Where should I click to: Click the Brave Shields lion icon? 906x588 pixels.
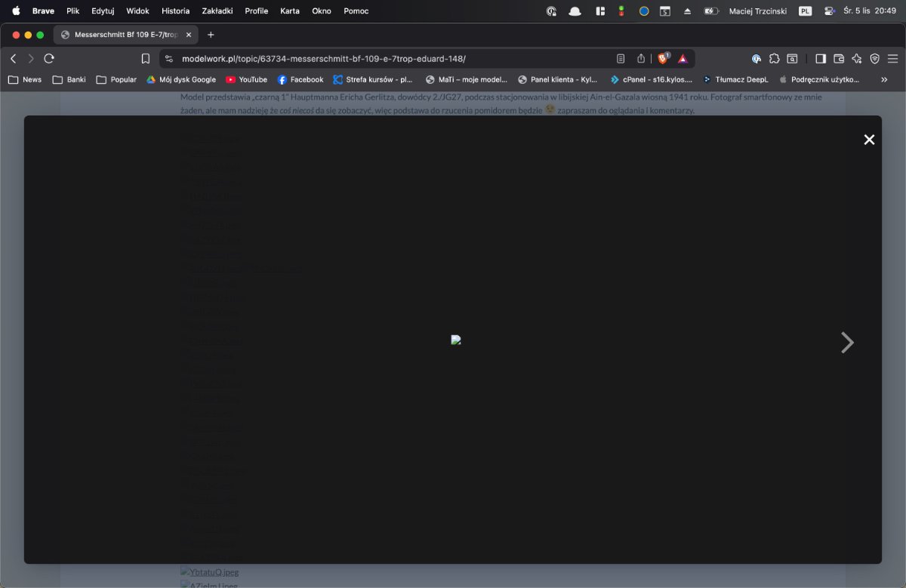[663, 58]
